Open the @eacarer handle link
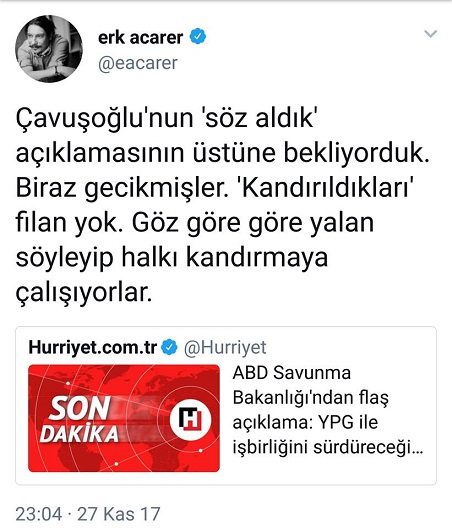 [138, 63]
